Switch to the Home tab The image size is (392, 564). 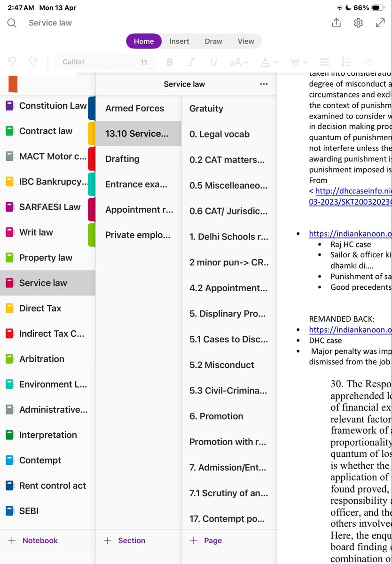(144, 41)
